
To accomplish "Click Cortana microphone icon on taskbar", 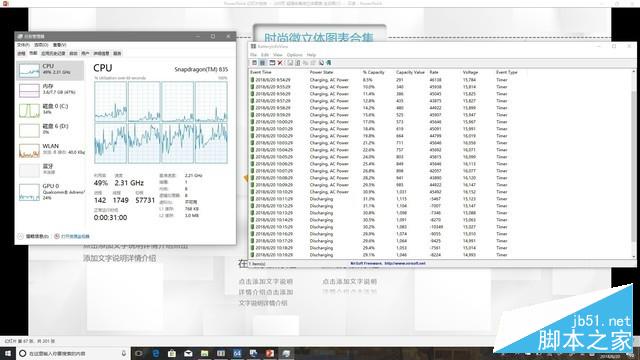I will click(x=124, y=353).
